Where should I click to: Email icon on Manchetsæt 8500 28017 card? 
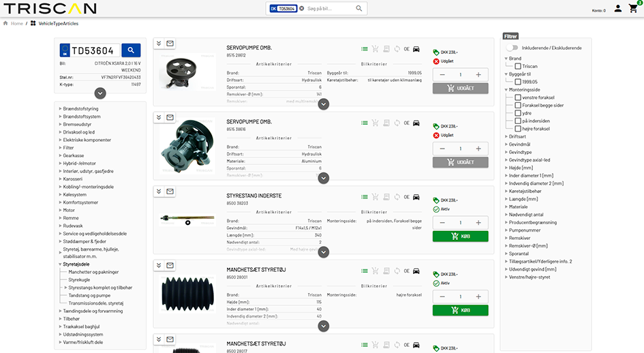point(170,339)
